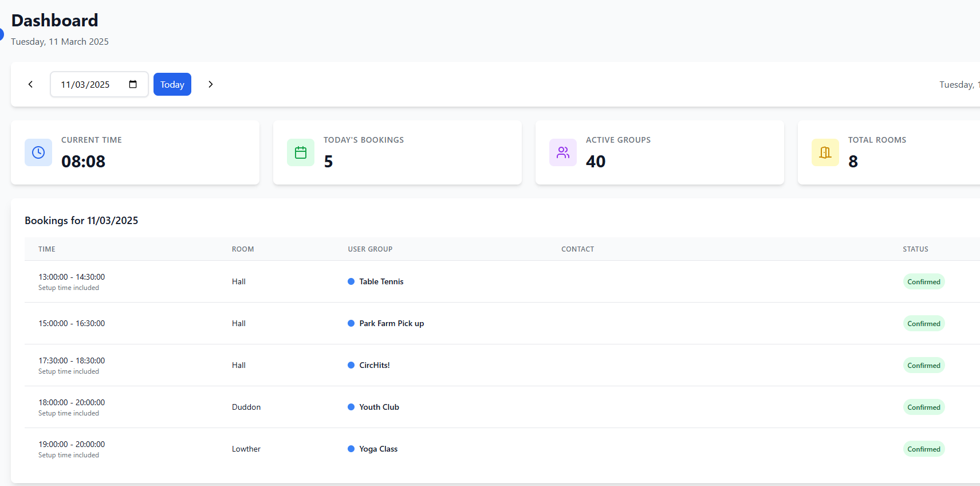
Task: Click the door icon on Total Rooms card
Action: [825, 152]
